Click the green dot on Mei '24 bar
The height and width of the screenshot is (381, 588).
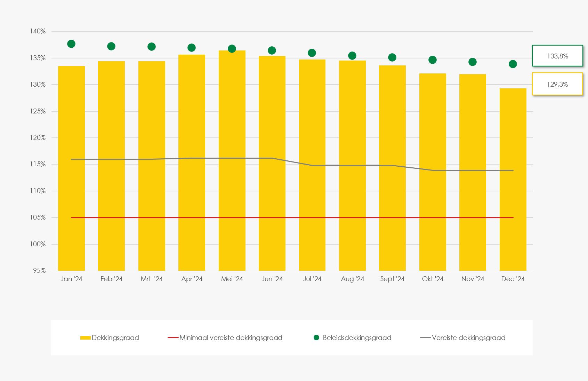[x=232, y=49]
